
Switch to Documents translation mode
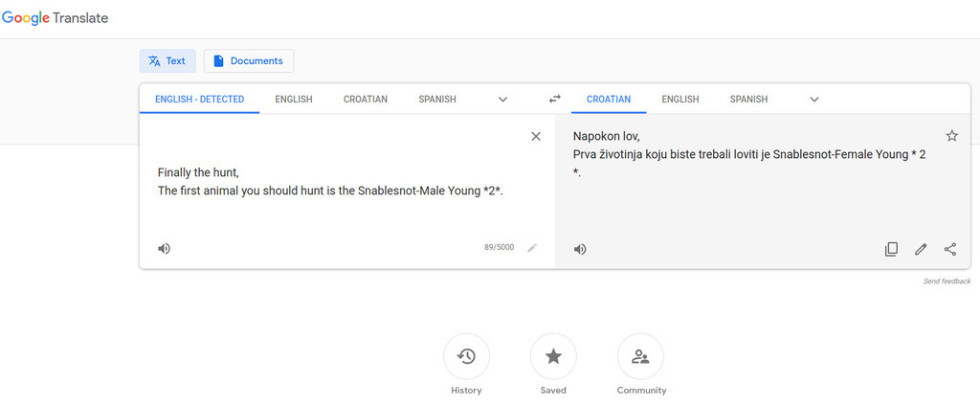point(248,61)
